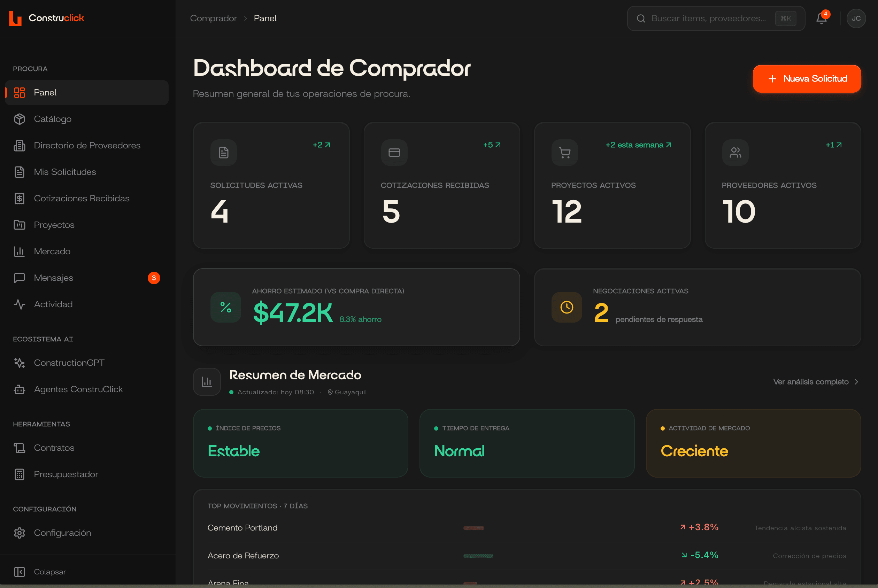Click the notification count badge 4
The image size is (878, 588).
pyautogui.click(x=825, y=14)
